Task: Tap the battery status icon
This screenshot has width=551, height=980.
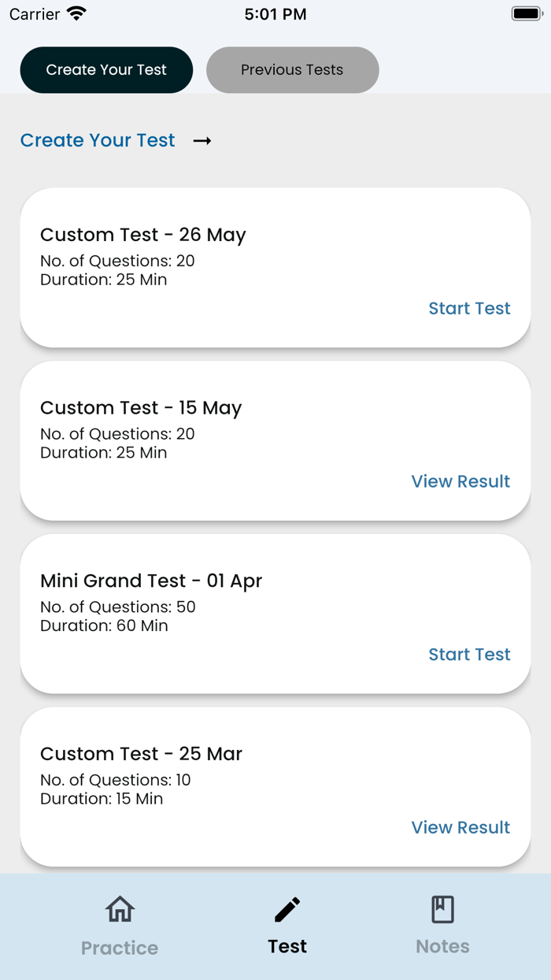Action: click(x=527, y=14)
